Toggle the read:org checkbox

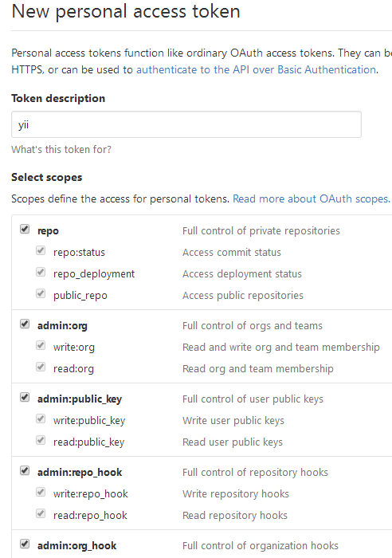pos(41,367)
